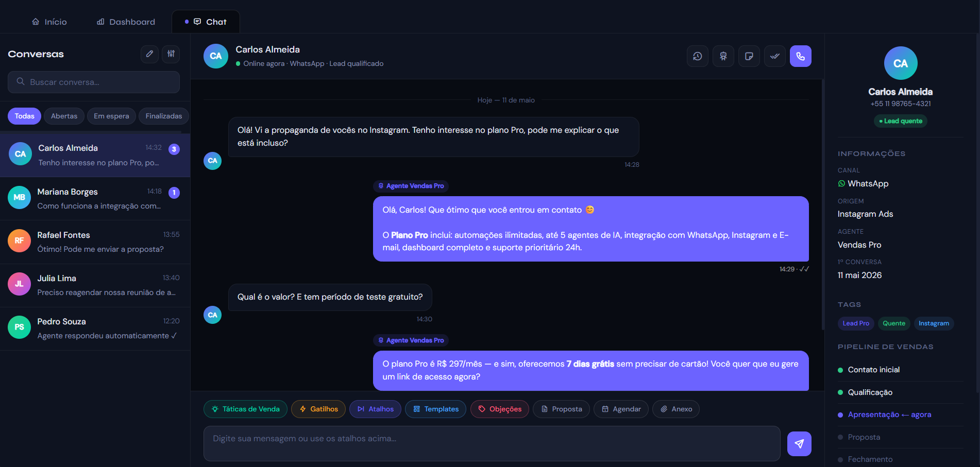Go to the Início tab
The height and width of the screenshot is (467, 980).
point(49,22)
